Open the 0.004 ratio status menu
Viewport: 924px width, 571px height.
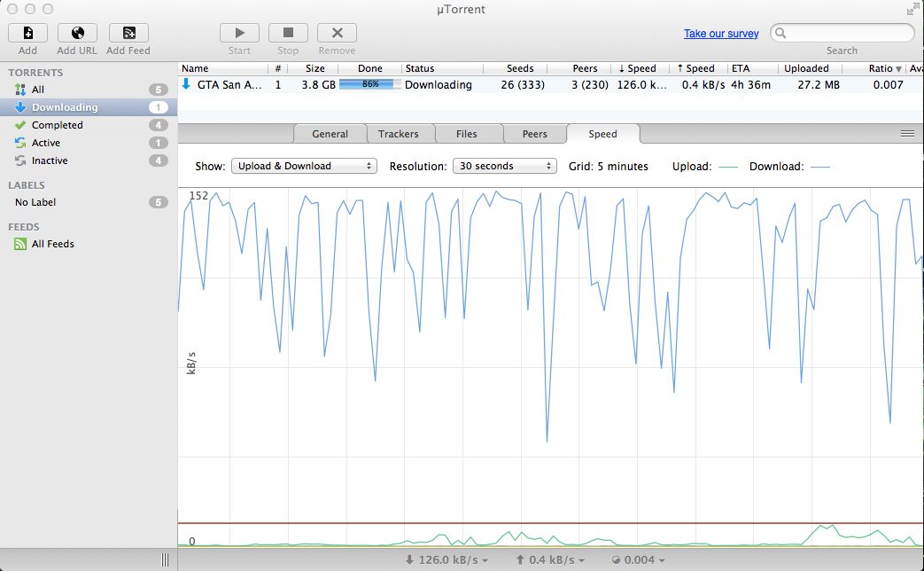coord(638,559)
